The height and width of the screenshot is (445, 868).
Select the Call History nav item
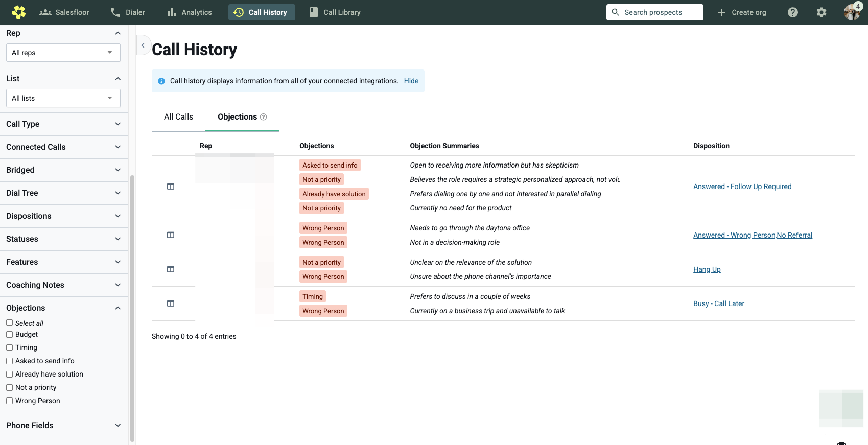click(x=262, y=12)
